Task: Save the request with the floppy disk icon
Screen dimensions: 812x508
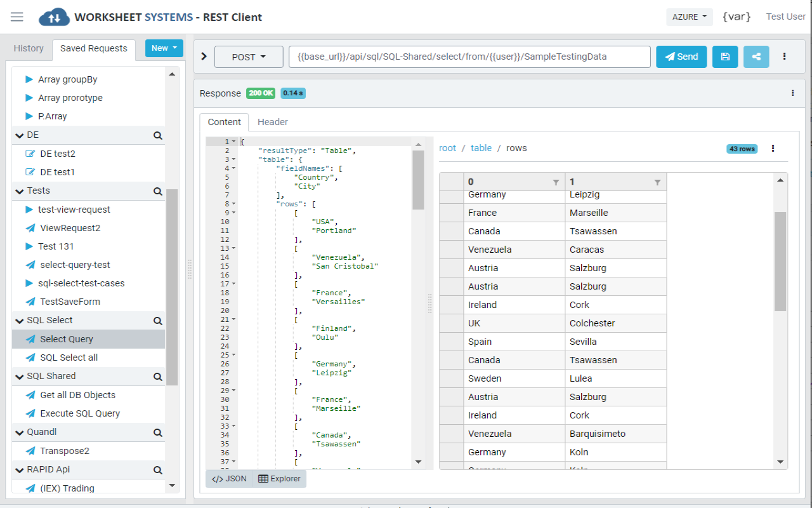Action: pyautogui.click(x=725, y=57)
